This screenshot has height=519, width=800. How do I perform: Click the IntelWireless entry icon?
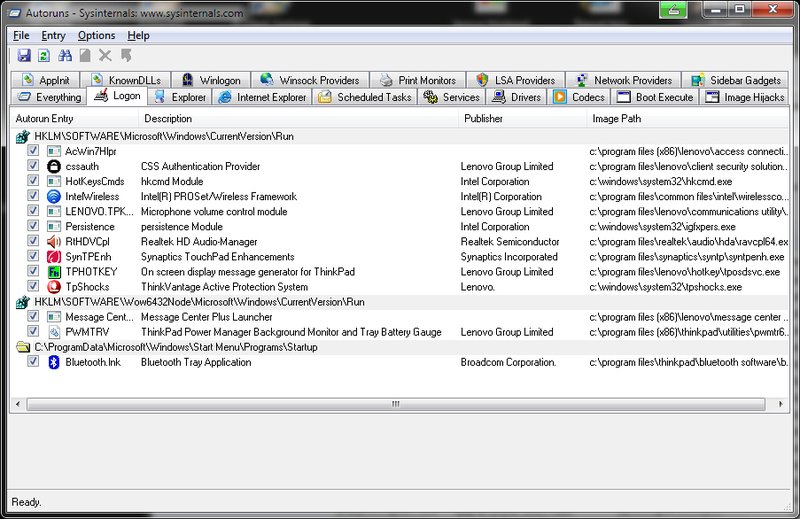tap(54, 196)
